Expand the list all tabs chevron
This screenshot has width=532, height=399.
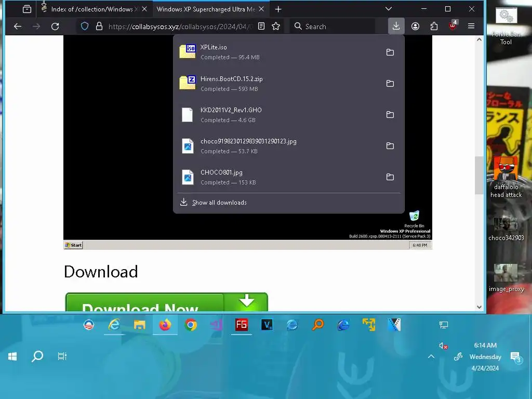tap(389, 9)
